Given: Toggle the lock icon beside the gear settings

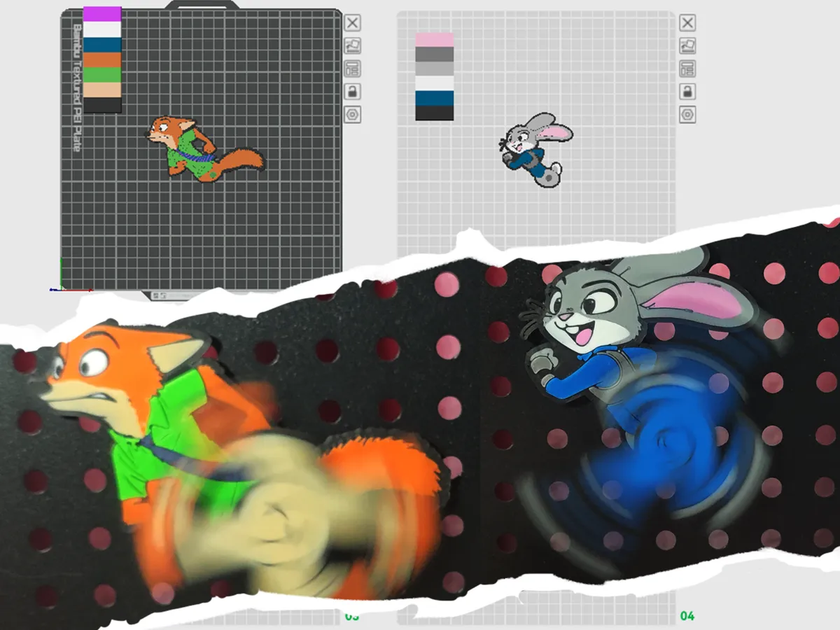Looking at the screenshot, I should point(352,93).
